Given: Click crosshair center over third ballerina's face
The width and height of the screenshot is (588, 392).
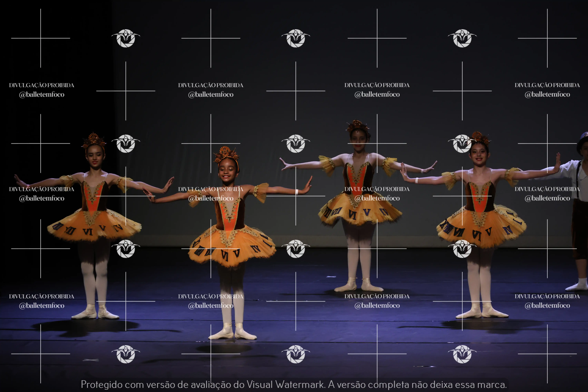Looking at the screenshot, I should (x=377, y=143).
